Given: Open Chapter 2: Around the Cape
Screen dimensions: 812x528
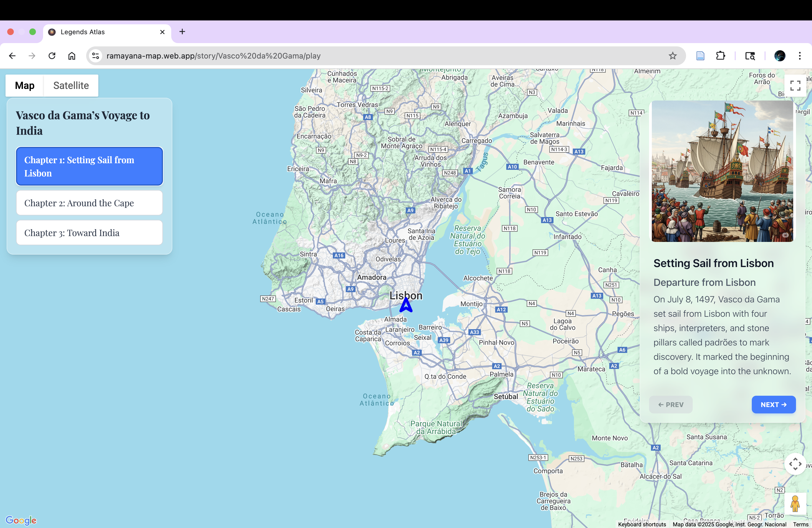Looking at the screenshot, I should tap(89, 203).
